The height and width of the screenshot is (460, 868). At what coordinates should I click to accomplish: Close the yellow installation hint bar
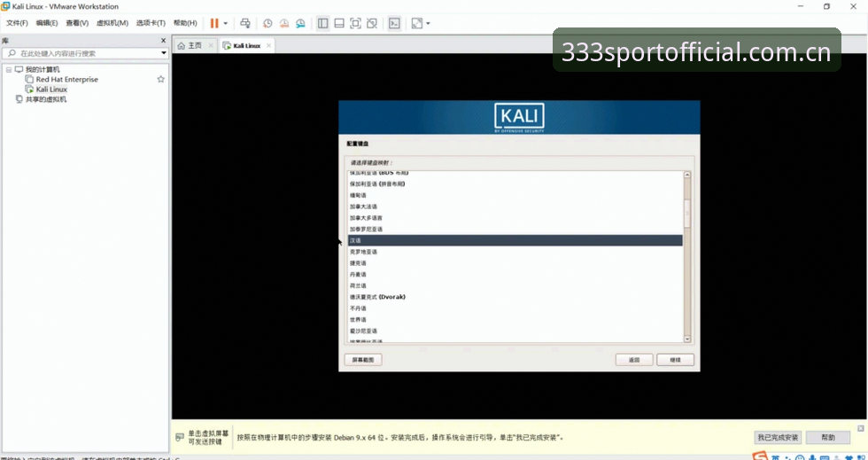click(x=861, y=428)
